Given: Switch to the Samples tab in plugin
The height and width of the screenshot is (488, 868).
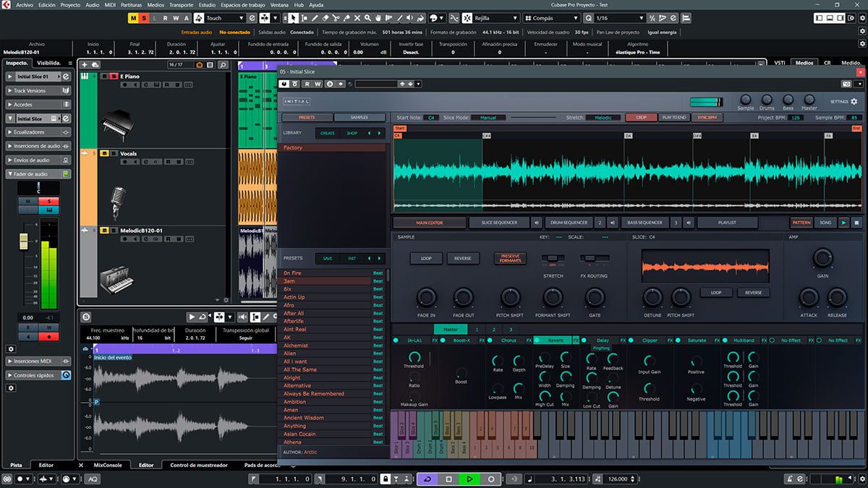Looking at the screenshot, I should (359, 117).
